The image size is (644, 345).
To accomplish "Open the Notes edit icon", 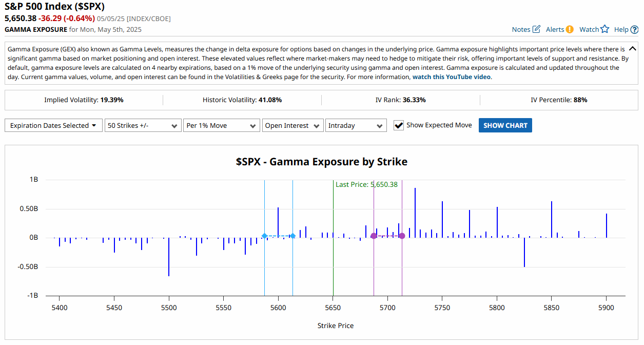I will click(x=536, y=29).
